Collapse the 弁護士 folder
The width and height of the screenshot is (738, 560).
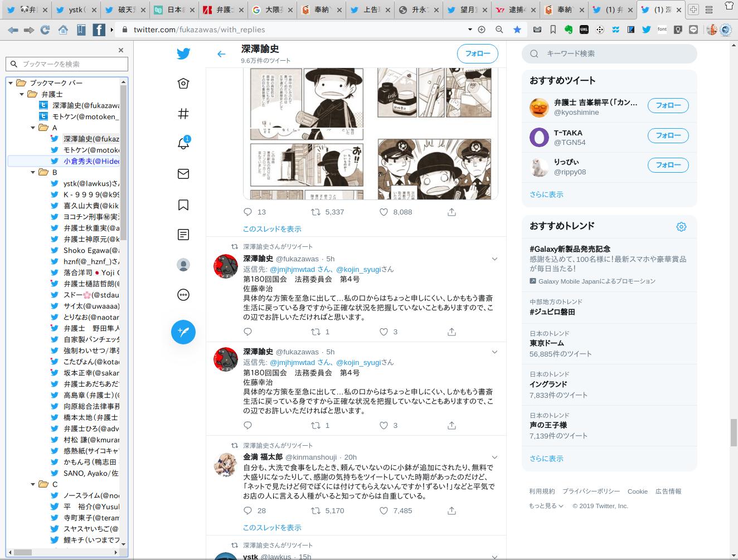22,94
